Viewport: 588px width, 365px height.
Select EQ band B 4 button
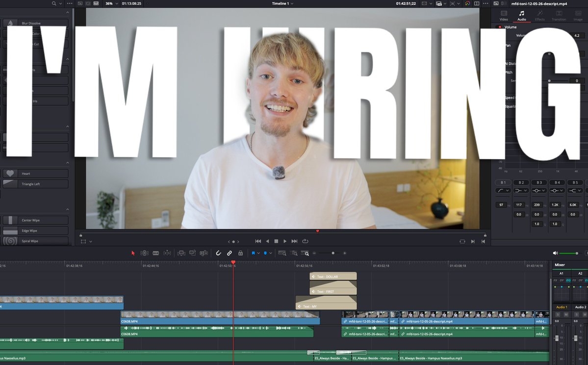(557, 182)
